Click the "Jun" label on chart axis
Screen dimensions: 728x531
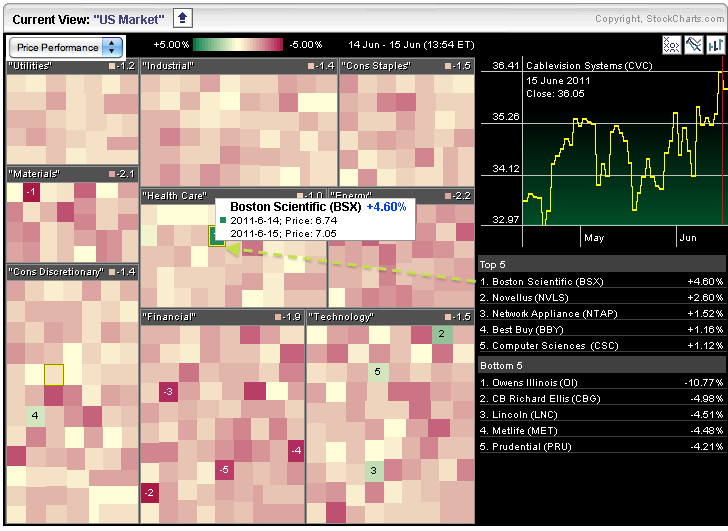tap(688, 238)
